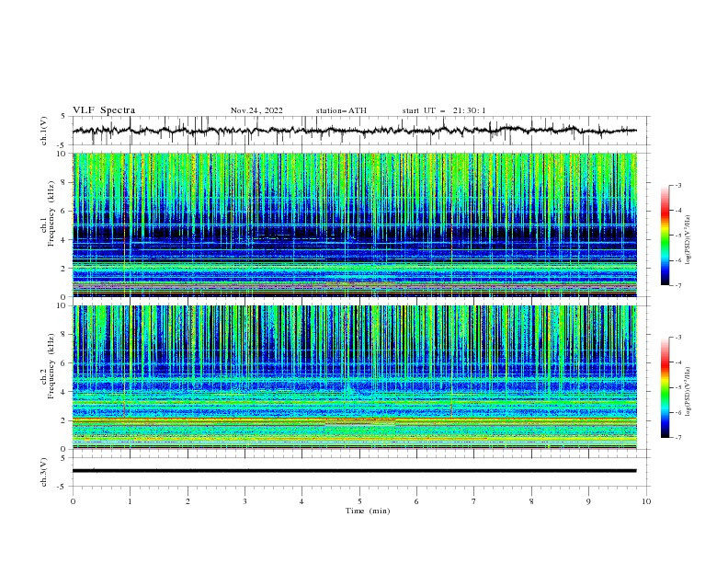The image size is (728, 563).
Task: Click time axis tick label '0'
Action: point(73,501)
